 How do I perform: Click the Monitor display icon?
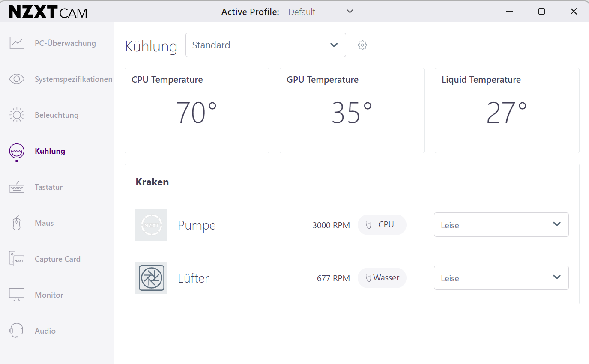pos(17,295)
